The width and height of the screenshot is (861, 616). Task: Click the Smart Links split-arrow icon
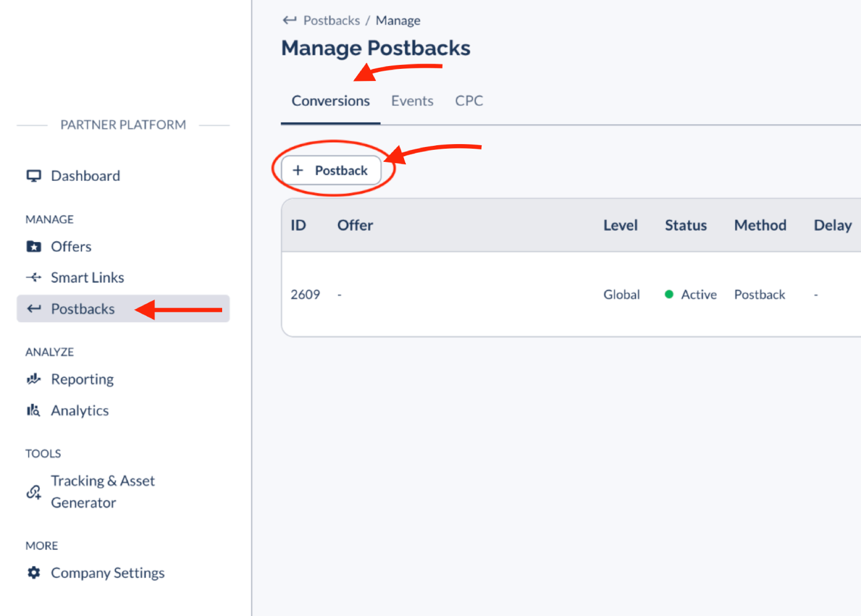(34, 277)
